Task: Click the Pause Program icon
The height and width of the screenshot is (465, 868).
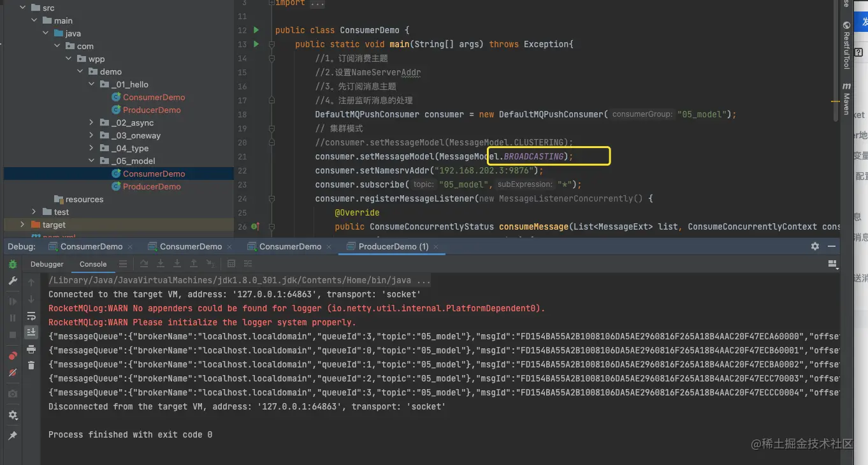Action: tap(13, 318)
